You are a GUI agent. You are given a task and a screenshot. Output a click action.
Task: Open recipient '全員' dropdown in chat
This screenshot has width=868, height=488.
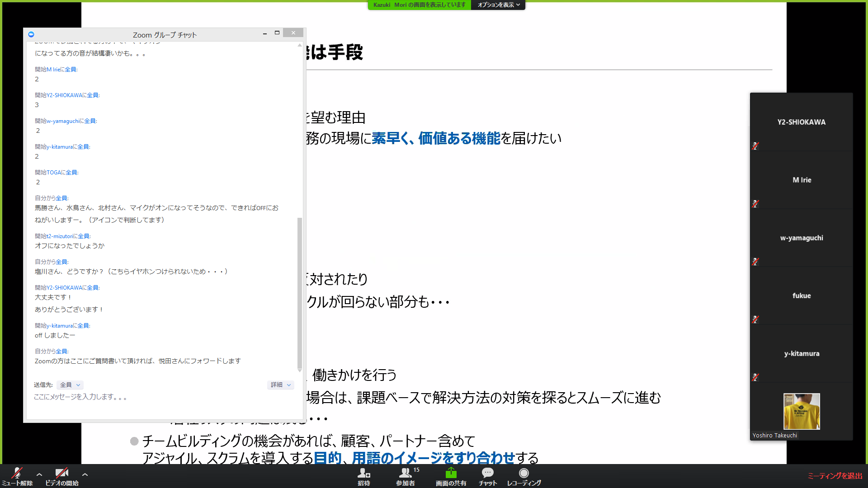(70, 385)
